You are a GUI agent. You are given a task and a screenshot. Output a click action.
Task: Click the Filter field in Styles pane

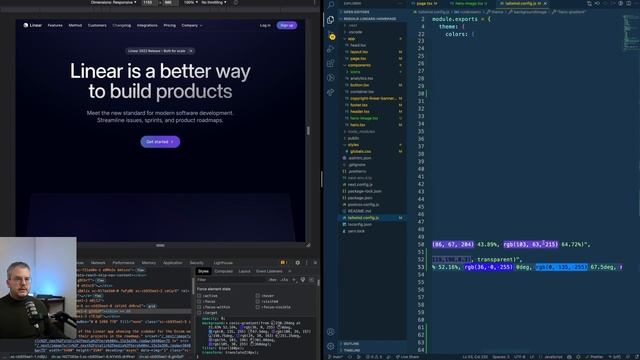click(231, 280)
